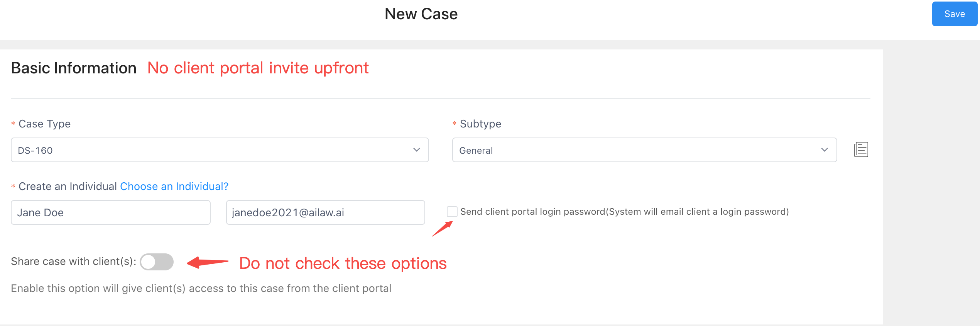Follow the Choose an Individual? link
Screen dimensions: 980x326
174,187
